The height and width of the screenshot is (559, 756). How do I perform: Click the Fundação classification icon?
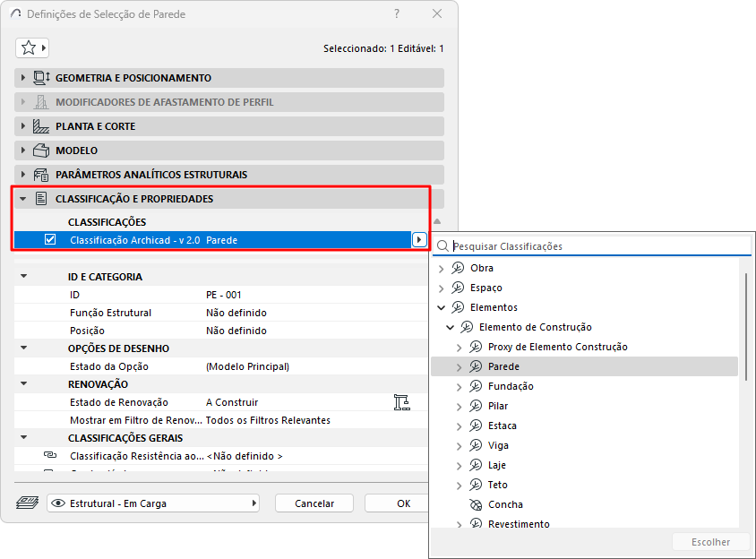coord(476,386)
